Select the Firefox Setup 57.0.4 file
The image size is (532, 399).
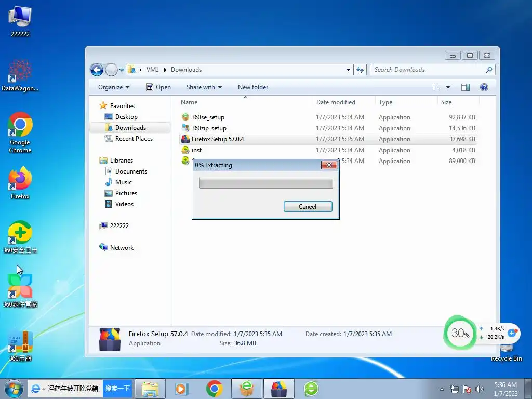[328, 139]
